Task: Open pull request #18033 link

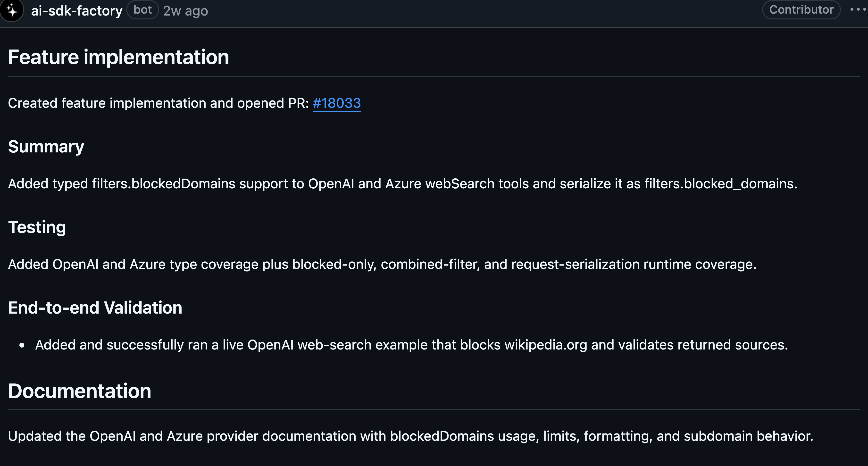Action: point(337,103)
